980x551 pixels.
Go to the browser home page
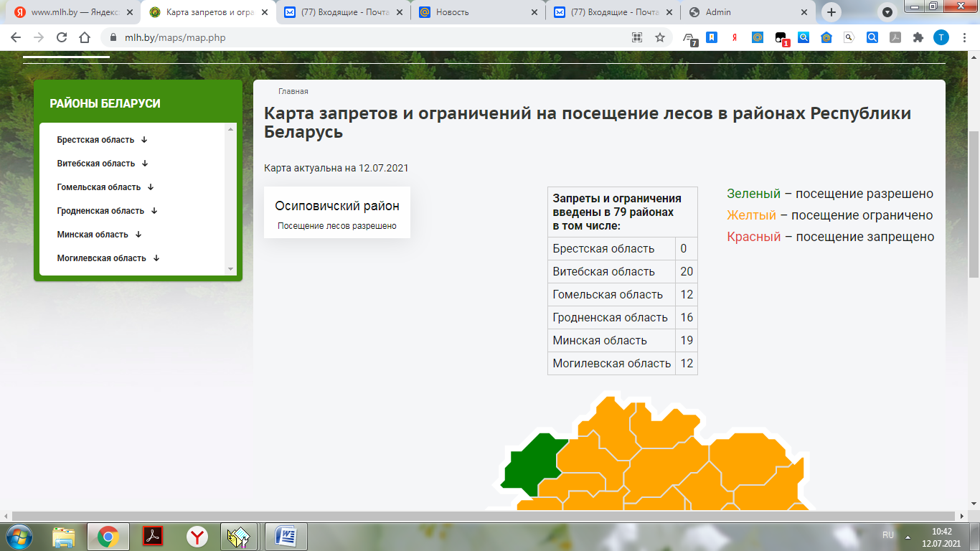pyautogui.click(x=85, y=38)
